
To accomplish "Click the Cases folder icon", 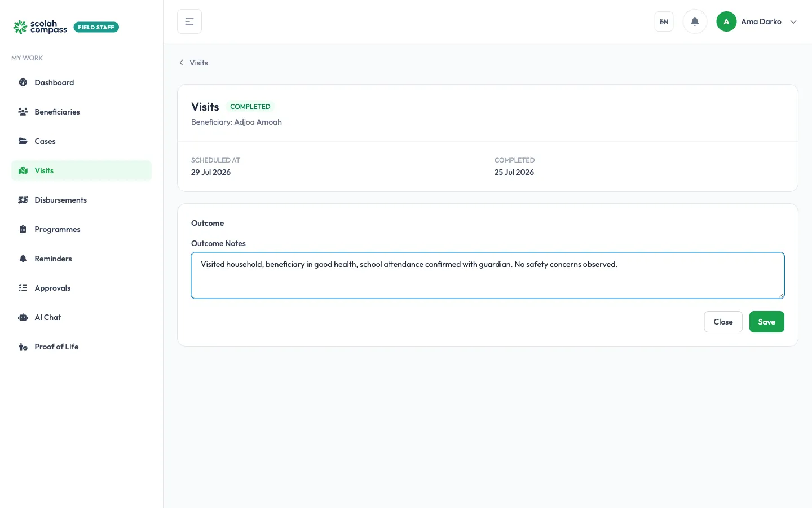I will (x=23, y=141).
